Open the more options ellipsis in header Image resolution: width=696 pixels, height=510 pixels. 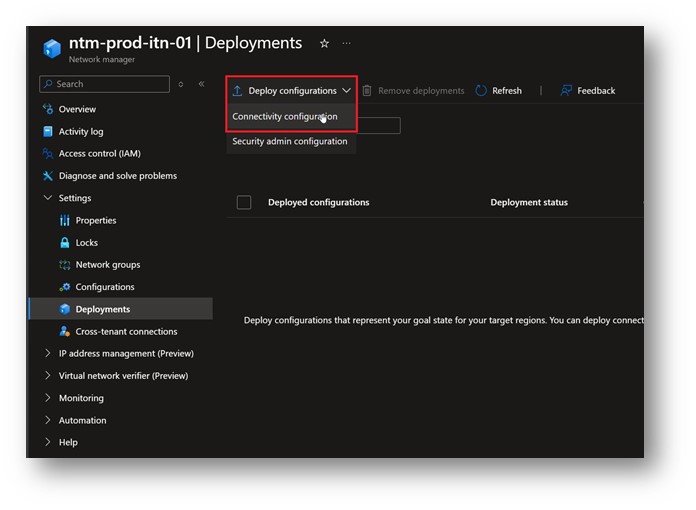[346, 43]
